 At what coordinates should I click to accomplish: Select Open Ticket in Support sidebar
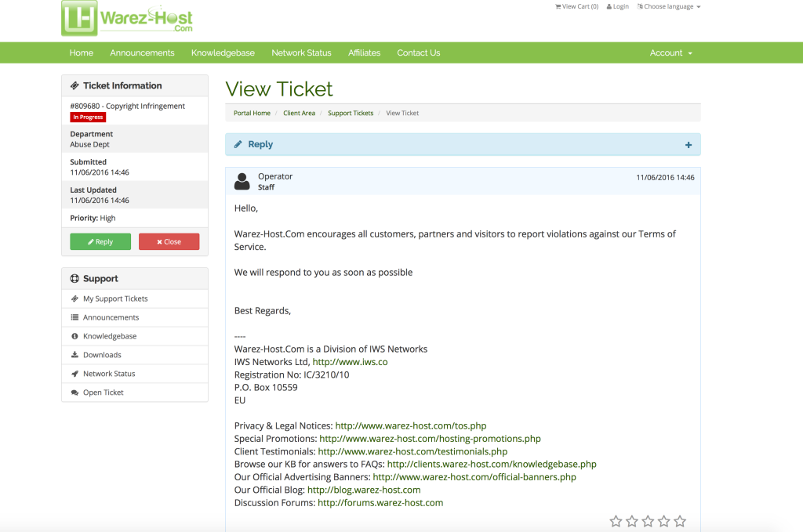(104, 393)
